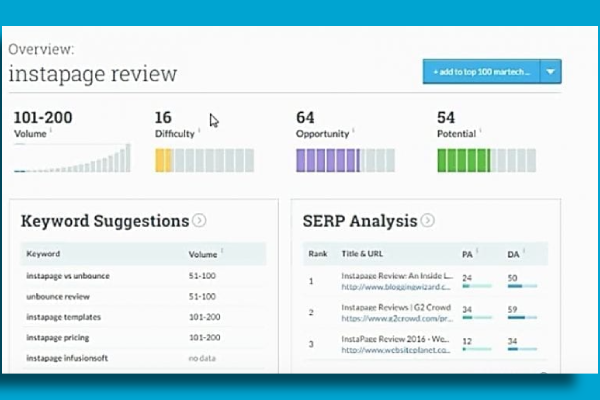600x400 pixels.
Task: Open Keyword Suggestions arrow circle icon
Action: tap(199, 220)
